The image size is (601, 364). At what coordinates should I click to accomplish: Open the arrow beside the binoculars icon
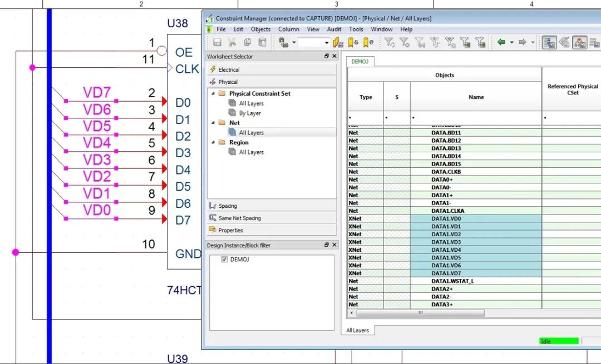point(294,42)
